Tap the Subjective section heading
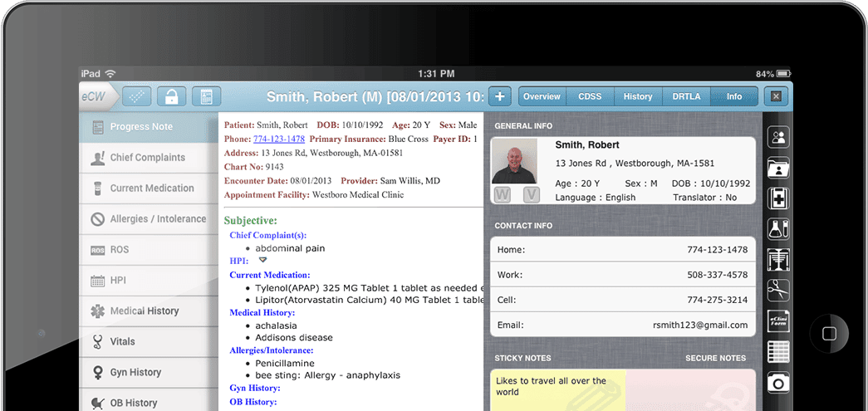 pyautogui.click(x=250, y=221)
